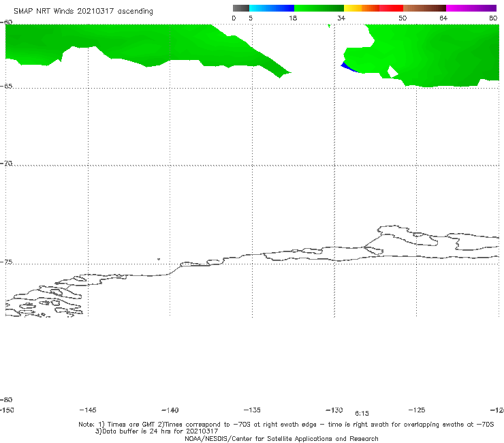Image resolution: width=504 pixels, height=443 pixels.
Task: Click the longitude label '-125'
Action: 417,410
